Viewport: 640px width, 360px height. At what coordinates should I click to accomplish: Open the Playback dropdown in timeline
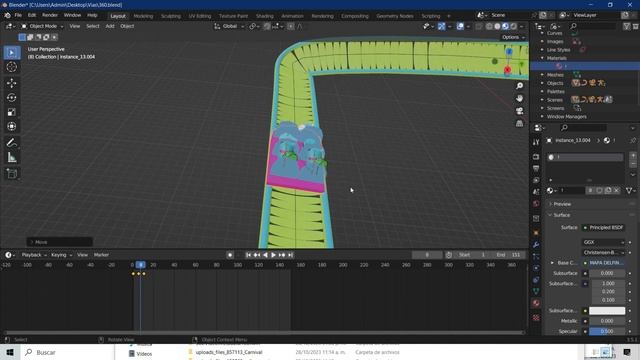(34, 255)
